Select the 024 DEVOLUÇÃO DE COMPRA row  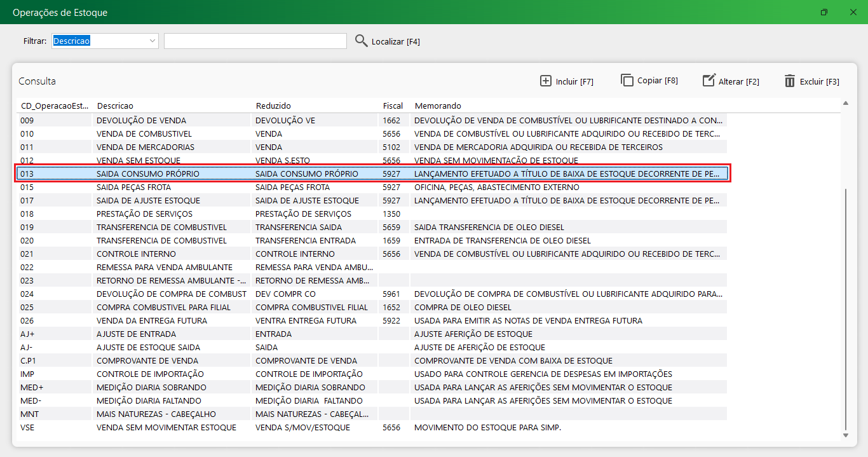pos(171,294)
